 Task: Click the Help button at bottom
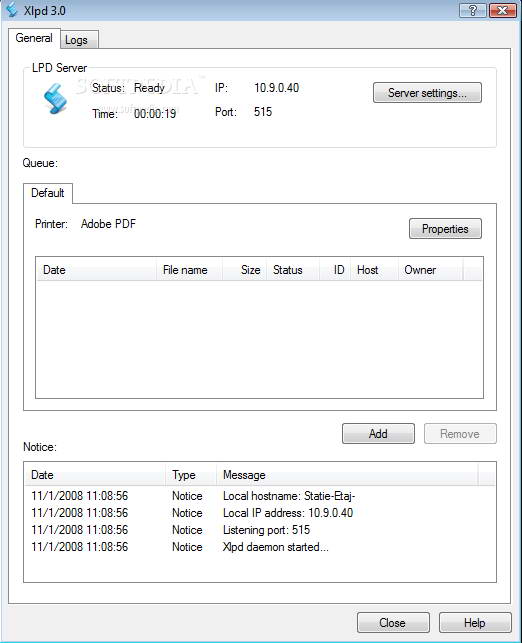click(475, 622)
